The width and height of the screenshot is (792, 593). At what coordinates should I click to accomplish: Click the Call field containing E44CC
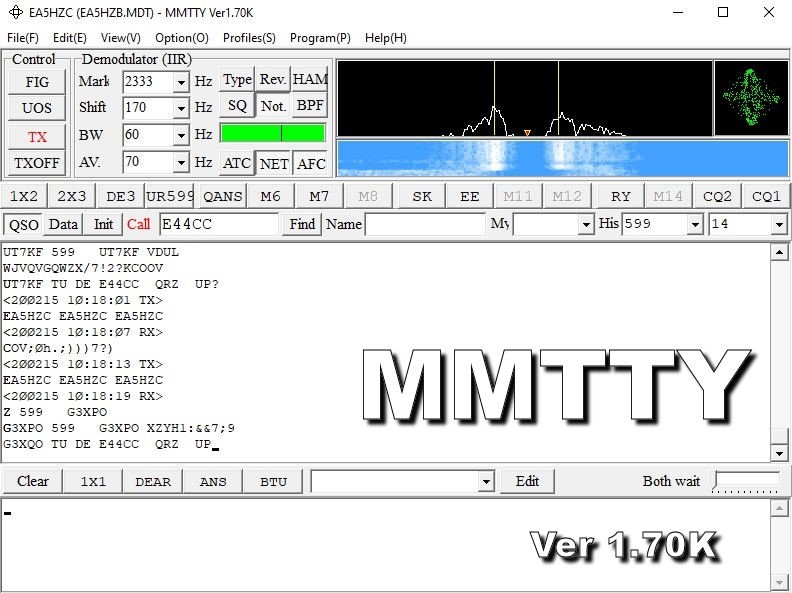[218, 224]
